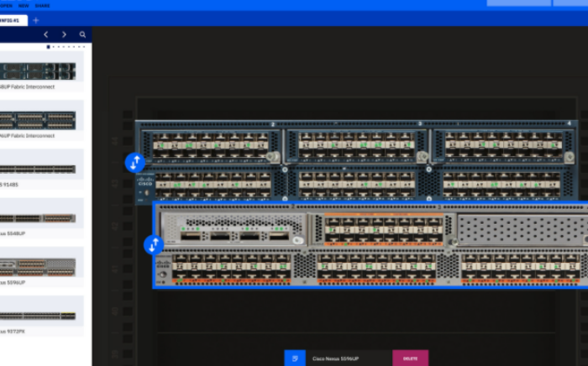588x366 pixels.
Task: Add a new configuration tab with plus
Action: (35, 21)
